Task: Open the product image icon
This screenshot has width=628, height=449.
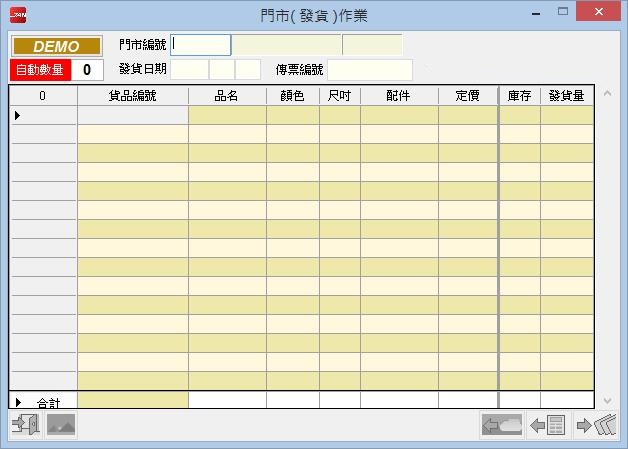Action: [x=61, y=425]
